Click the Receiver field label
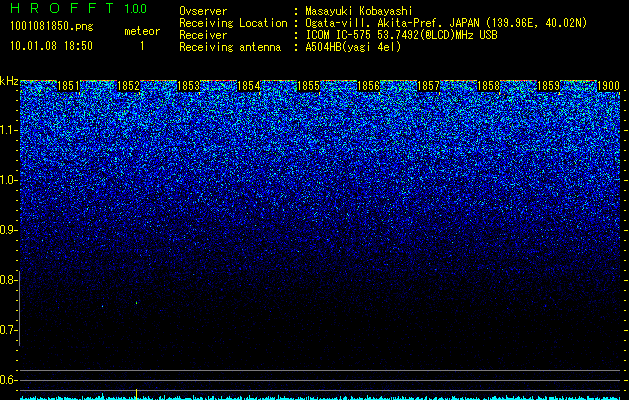This screenshot has height=400, width=629. click(x=203, y=35)
